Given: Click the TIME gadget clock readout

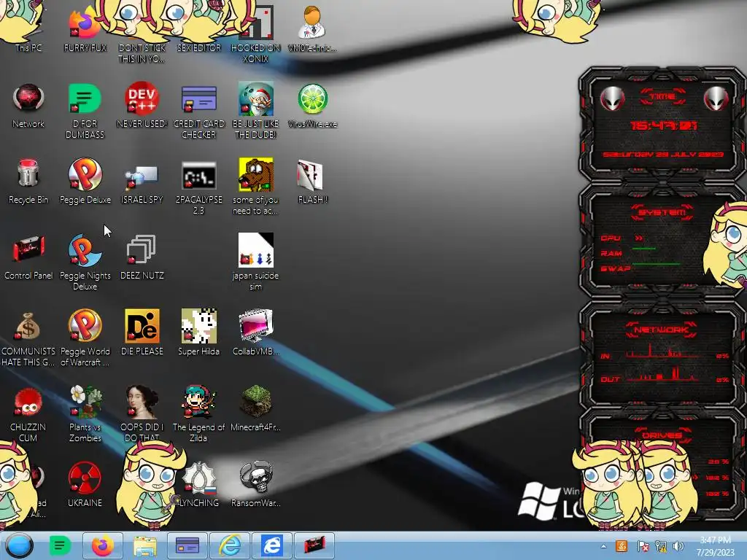Looking at the screenshot, I should pos(663,125).
